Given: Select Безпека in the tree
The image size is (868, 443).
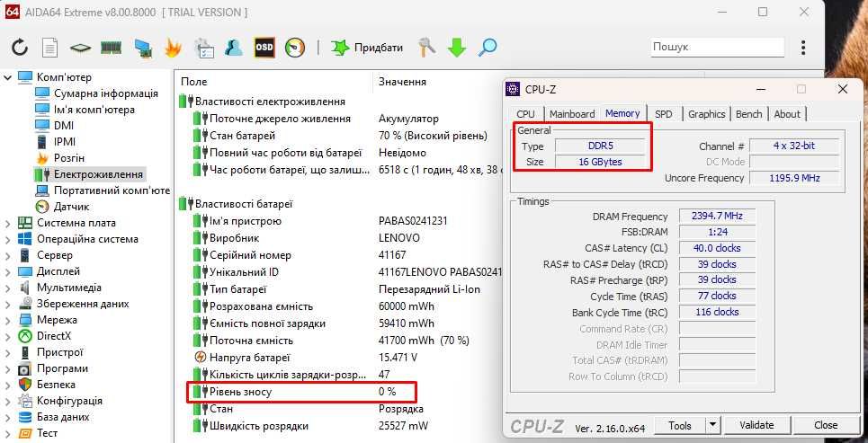Looking at the screenshot, I should click(x=56, y=385).
